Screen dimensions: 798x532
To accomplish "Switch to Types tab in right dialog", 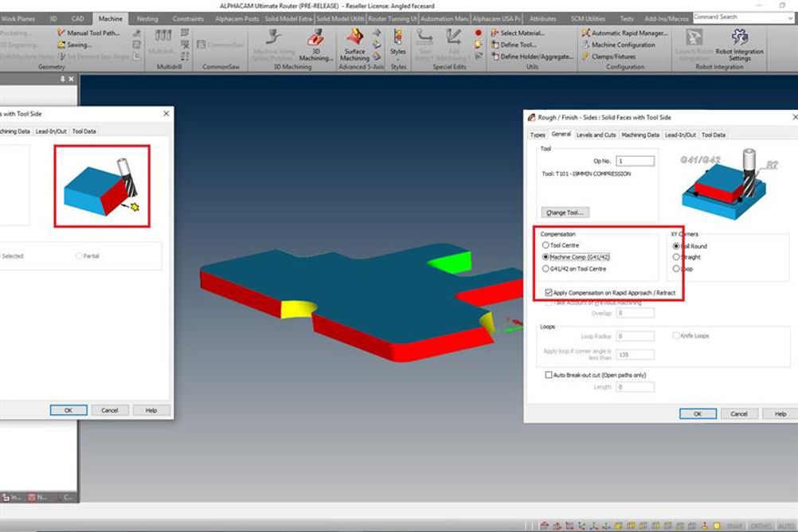I will pos(538,135).
